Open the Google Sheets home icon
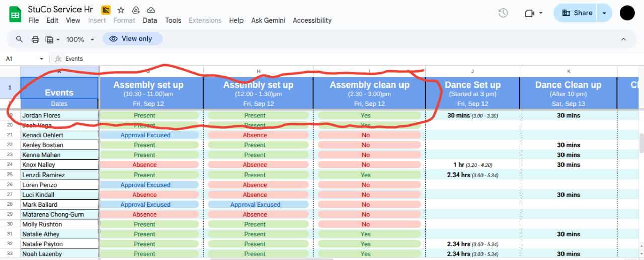This screenshot has width=644, height=260. pos(15,14)
